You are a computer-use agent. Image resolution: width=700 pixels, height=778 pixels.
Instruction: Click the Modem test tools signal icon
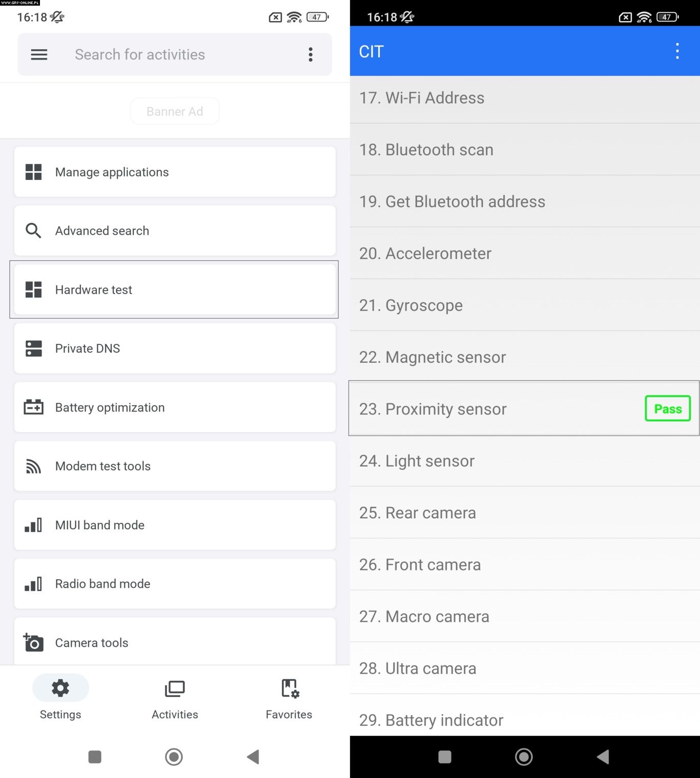(x=34, y=466)
